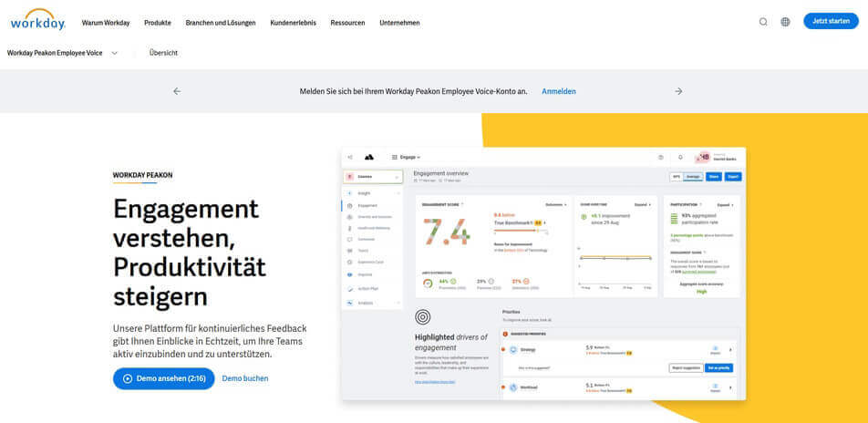Click the Peakon mountain logo in dashboard

click(x=368, y=157)
